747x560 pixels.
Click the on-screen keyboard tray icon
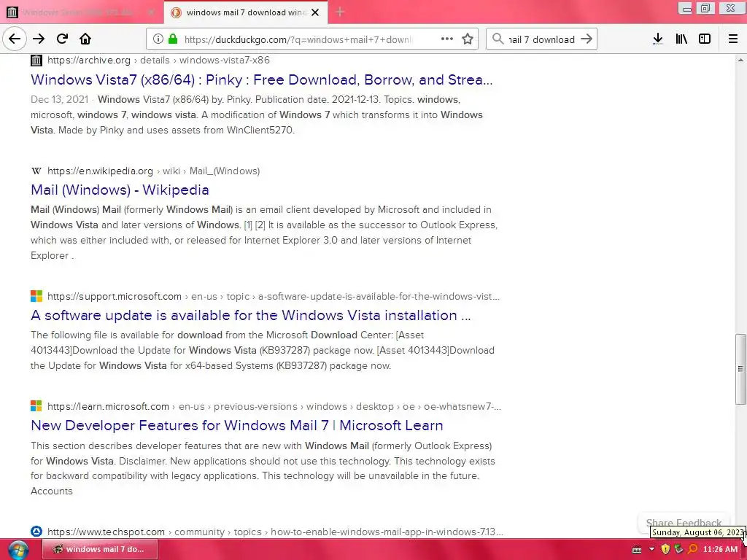point(636,550)
